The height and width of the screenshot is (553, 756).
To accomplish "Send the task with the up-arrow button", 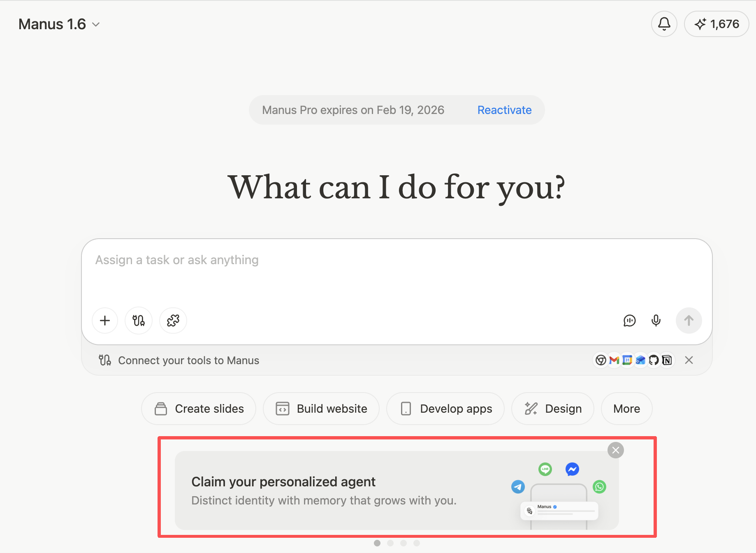I will pyautogui.click(x=689, y=321).
